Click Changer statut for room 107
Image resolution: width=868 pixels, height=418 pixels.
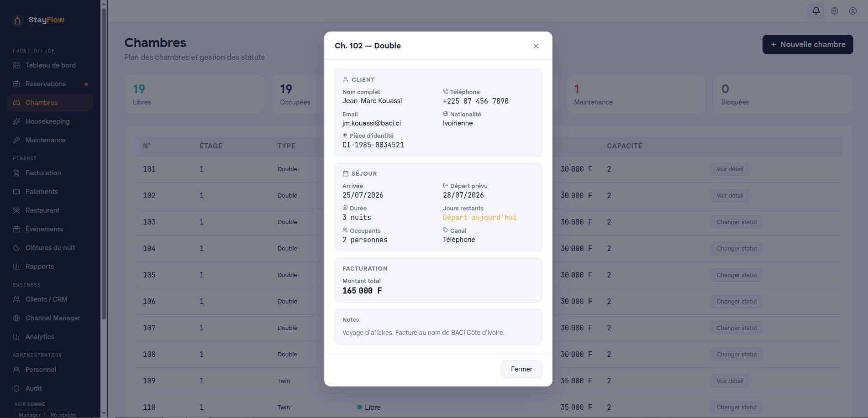pos(736,328)
